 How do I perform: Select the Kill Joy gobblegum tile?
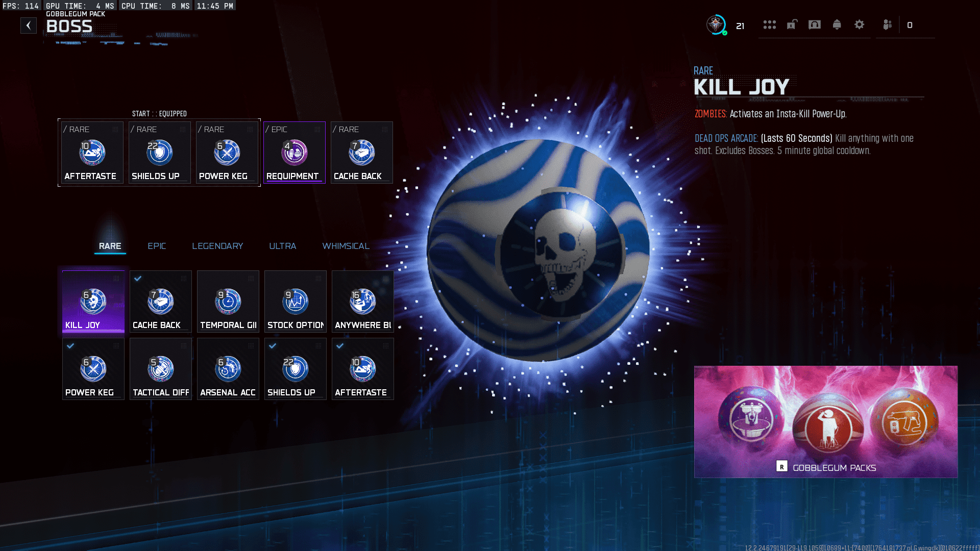(x=93, y=302)
